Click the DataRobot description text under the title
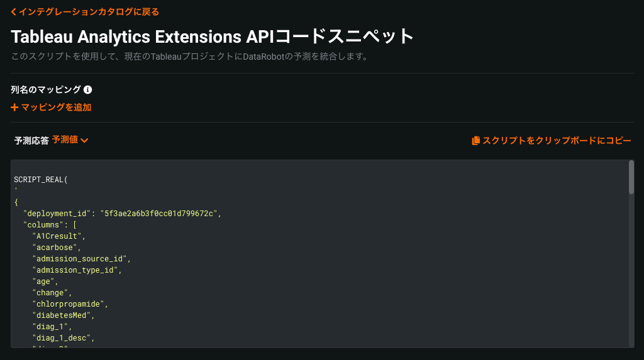 (x=189, y=57)
